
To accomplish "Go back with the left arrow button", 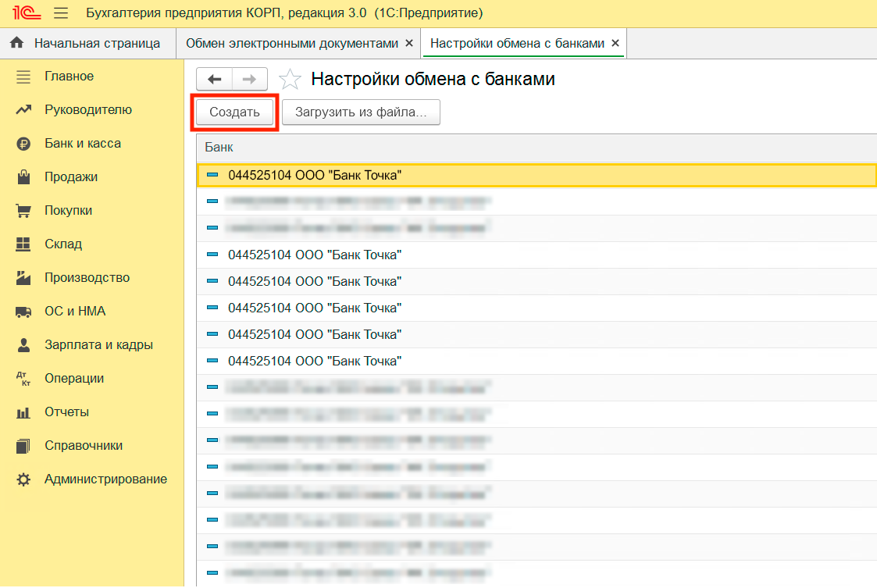I will pos(214,79).
